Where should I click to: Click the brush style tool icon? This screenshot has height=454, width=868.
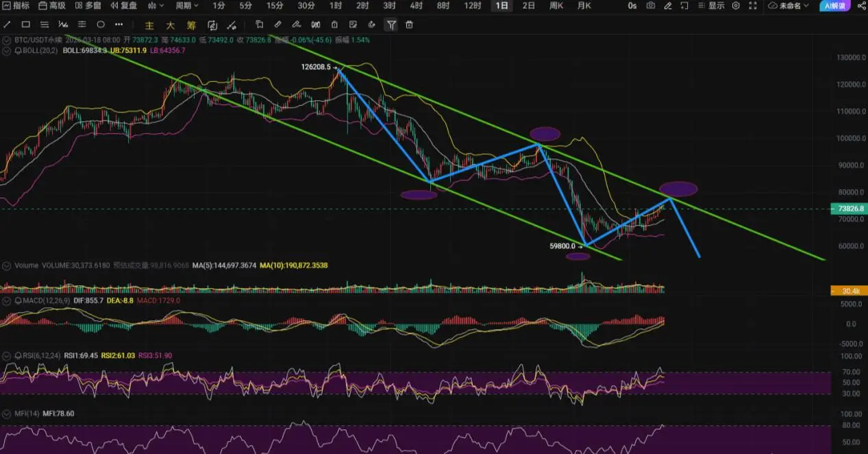pos(296,25)
